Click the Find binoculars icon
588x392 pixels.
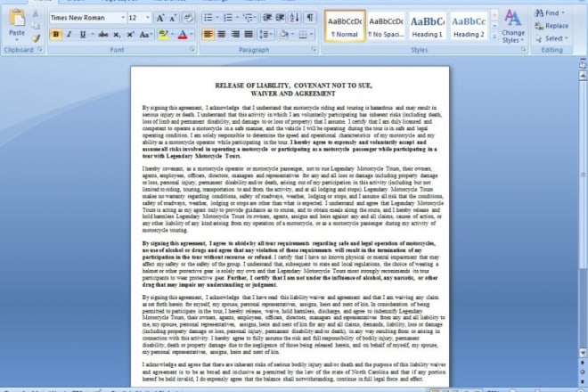[539, 13]
